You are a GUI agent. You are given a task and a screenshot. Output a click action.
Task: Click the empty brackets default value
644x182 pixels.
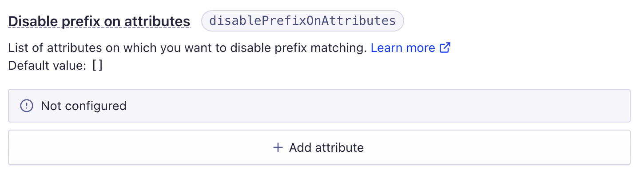point(97,66)
